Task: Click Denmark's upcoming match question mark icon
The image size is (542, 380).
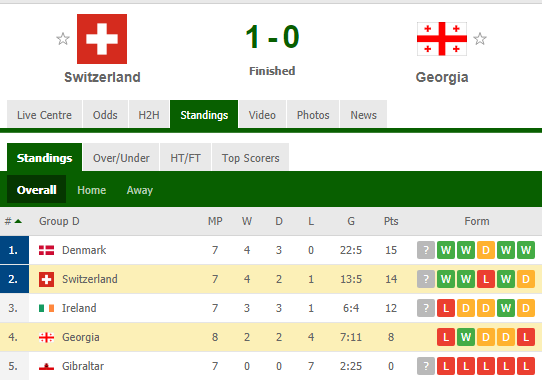Action: click(x=426, y=250)
